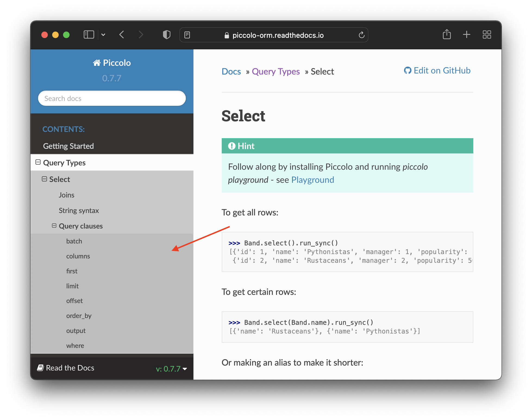Go back with the back arrow
The height and width of the screenshot is (420, 532).
pos(122,35)
